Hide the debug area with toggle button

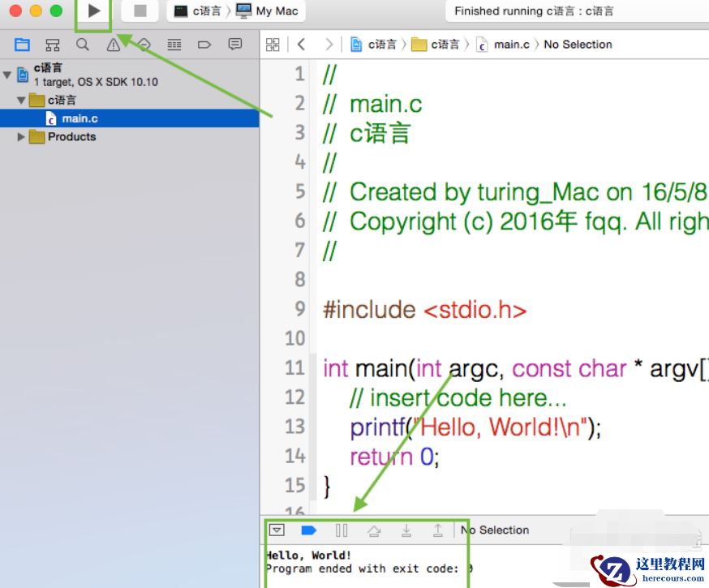(277, 530)
